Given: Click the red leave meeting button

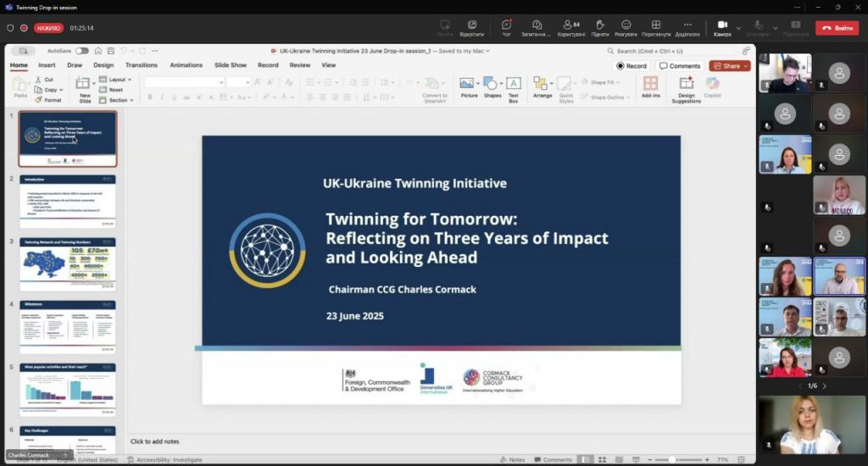Looking at the screenshot, I should pyautogui.click(x=837, y=28).
